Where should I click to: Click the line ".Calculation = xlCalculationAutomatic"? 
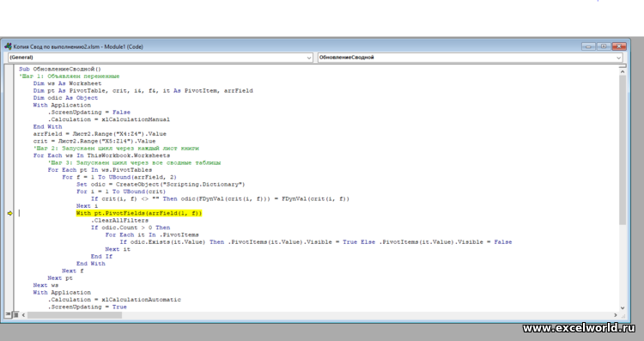tap(114, 300)
